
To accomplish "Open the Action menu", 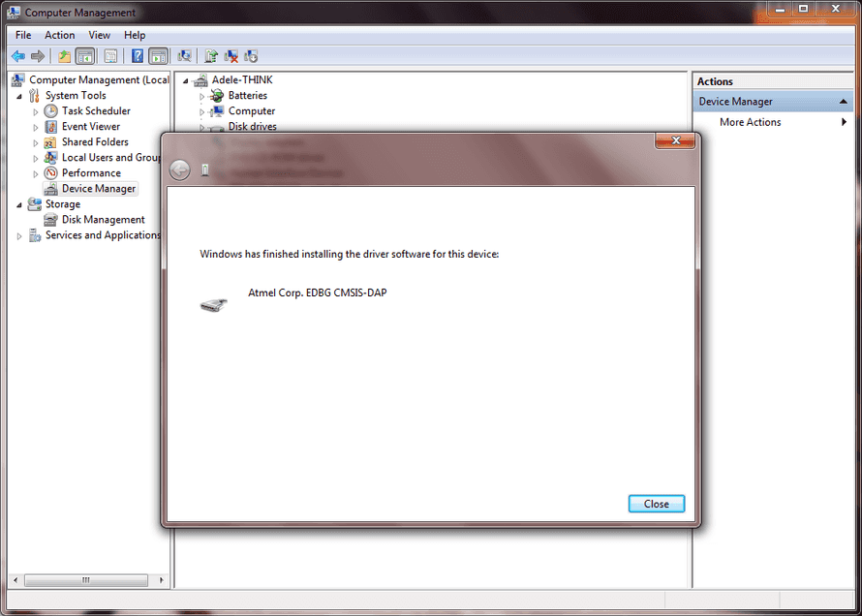I will coord(59,35).
